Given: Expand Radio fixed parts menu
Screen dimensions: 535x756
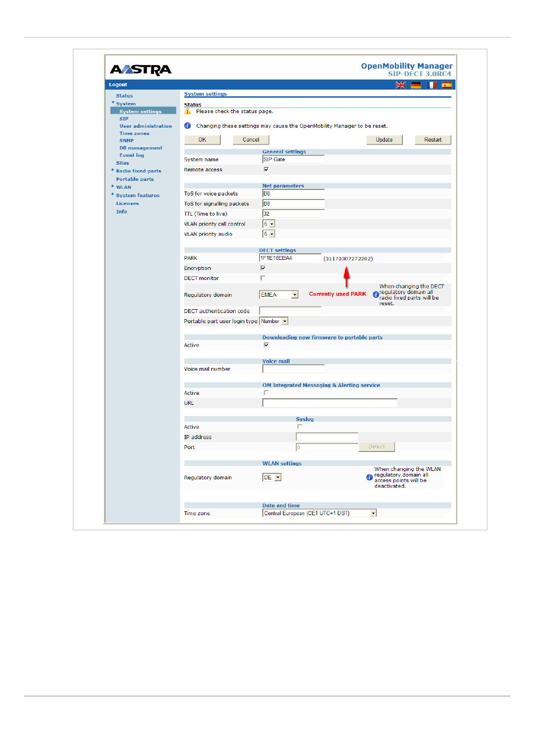Looking at the screenshot, I should [113, 170].
